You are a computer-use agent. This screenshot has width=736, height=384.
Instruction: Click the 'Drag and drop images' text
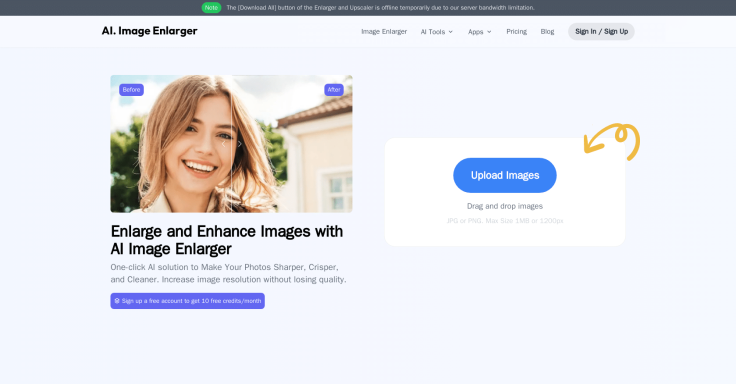click(505, 206)
